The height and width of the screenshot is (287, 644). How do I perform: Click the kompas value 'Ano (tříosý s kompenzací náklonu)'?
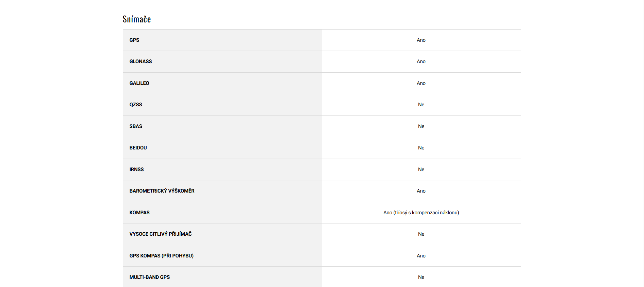tap(421, 213)
